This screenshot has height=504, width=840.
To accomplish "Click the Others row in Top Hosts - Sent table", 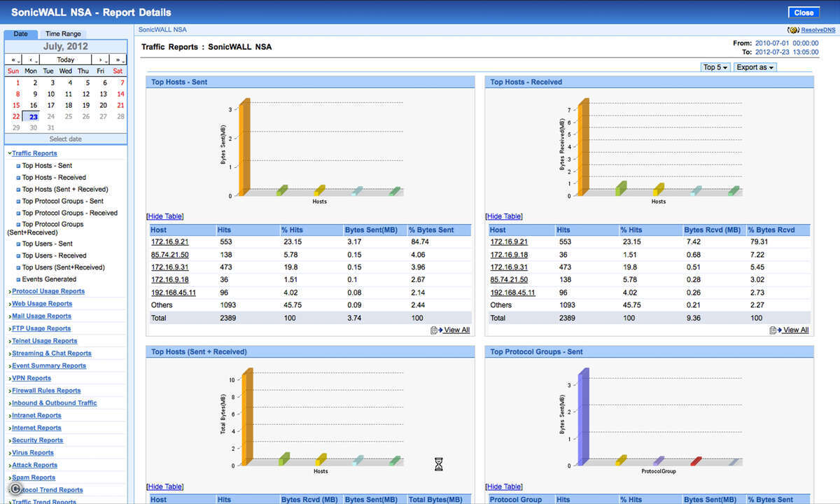I will [x=310, y=305].
